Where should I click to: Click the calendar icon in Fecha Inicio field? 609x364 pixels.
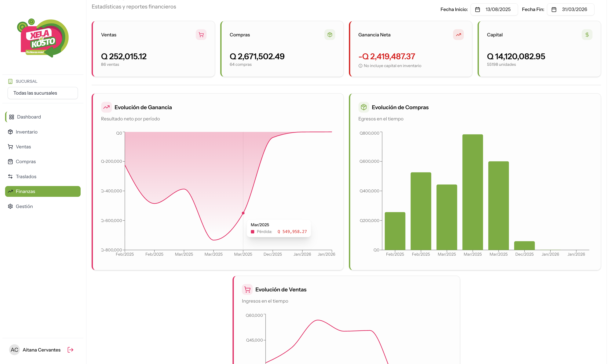pos(477,10)
